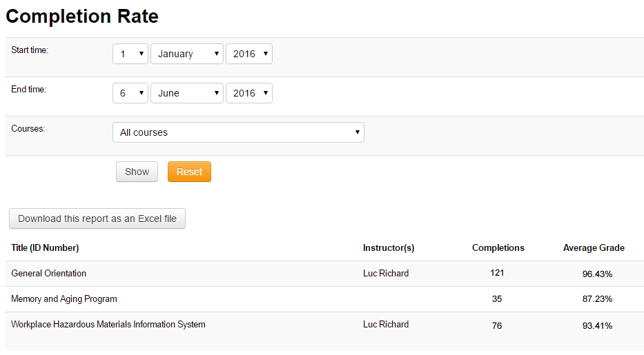
Task: Select the General Orientation course row
Action: (x=49, y=274)
